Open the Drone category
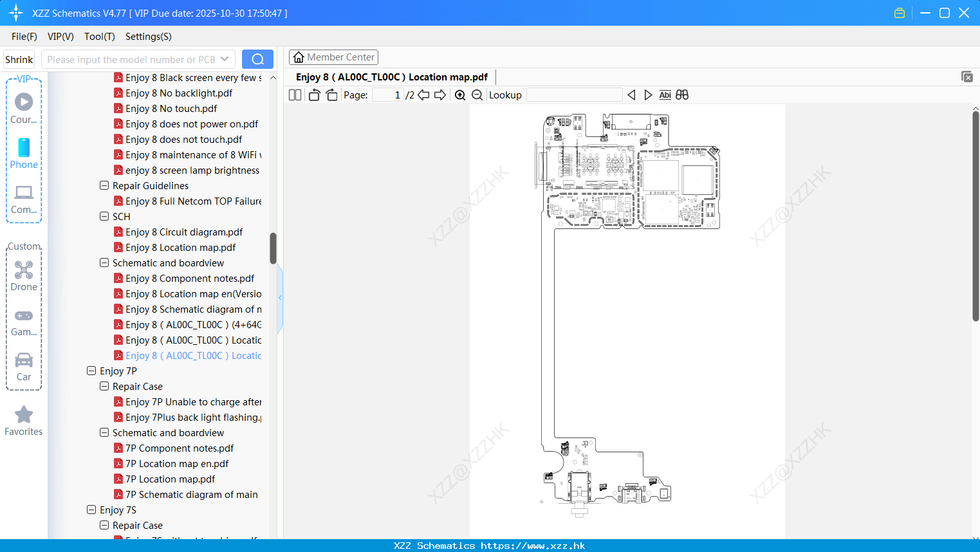 24,276
